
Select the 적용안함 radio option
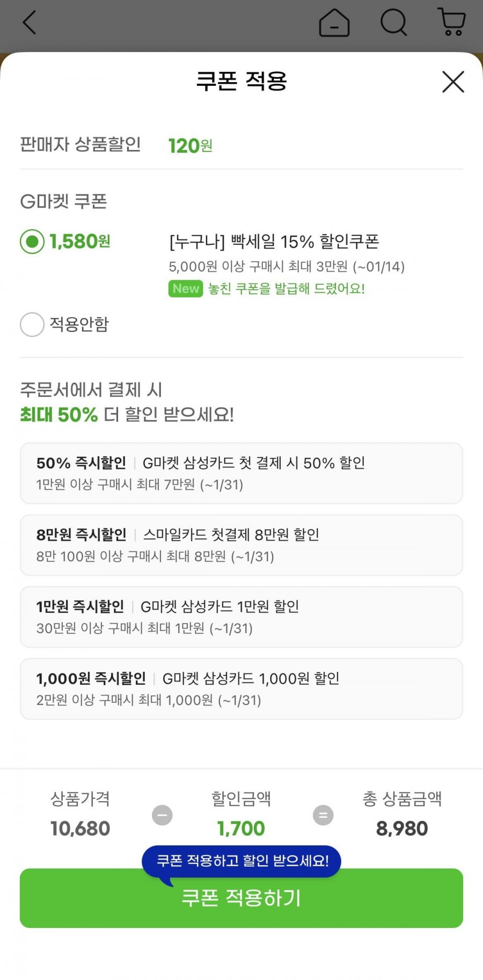32,324
